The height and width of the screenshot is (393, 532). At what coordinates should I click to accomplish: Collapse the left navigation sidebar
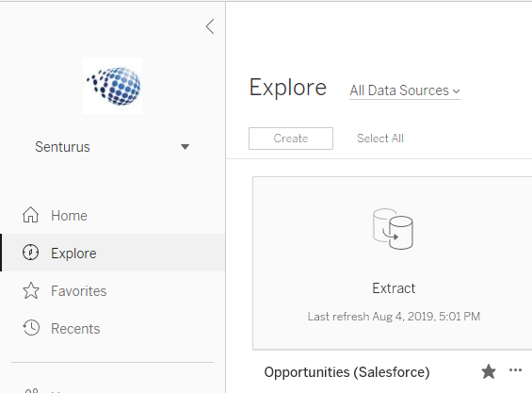pyautogui.click(x=210, y=26)
